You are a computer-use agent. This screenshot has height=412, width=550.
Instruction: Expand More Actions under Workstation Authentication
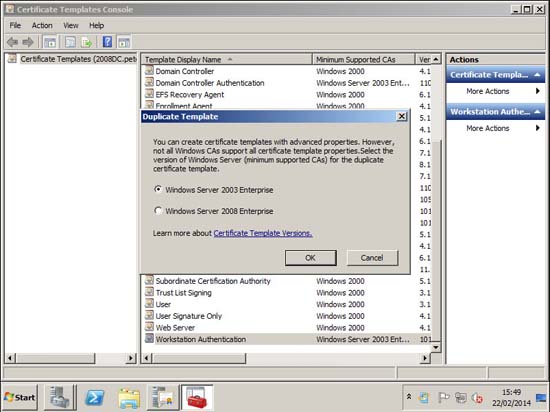pyautogui.click(x=495, y=128)
